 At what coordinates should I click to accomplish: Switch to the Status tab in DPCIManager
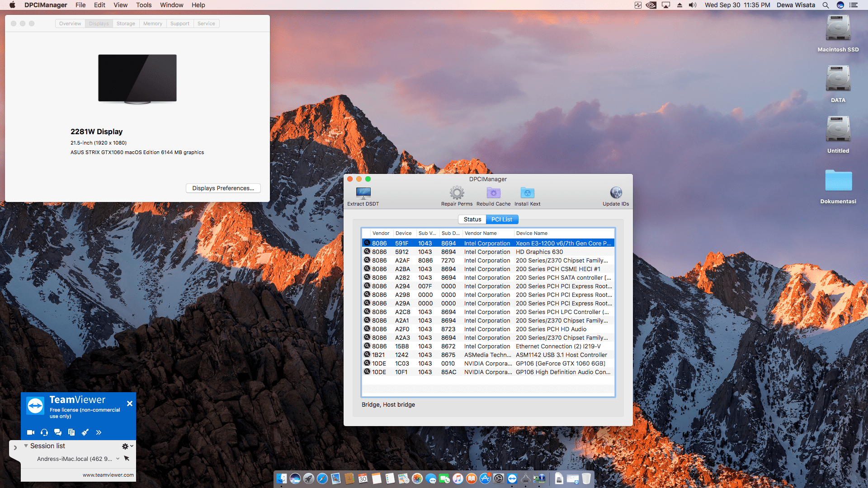pyautogui.click(x=472, y=220)
